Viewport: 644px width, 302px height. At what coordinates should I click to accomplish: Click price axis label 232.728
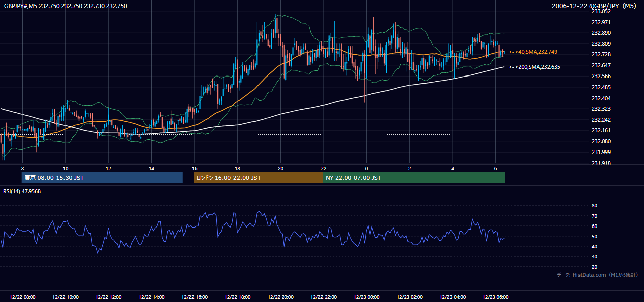click(601, 54)
